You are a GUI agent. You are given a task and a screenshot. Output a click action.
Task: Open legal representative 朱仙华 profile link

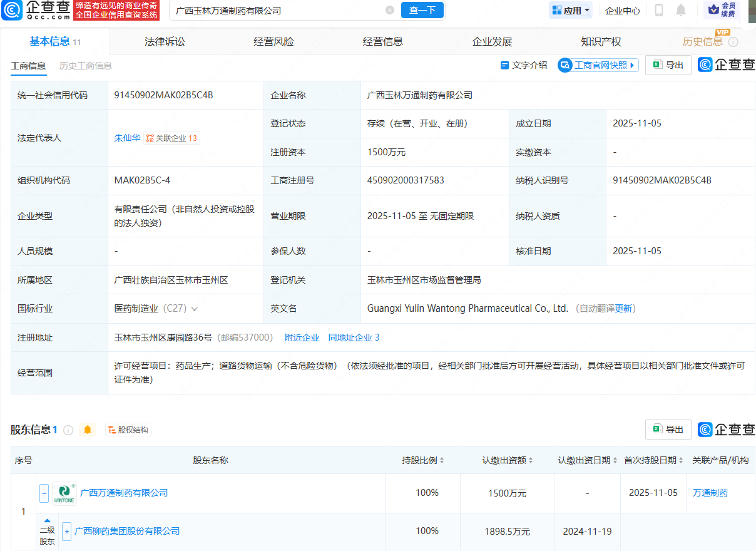click(x=127, y=138)
